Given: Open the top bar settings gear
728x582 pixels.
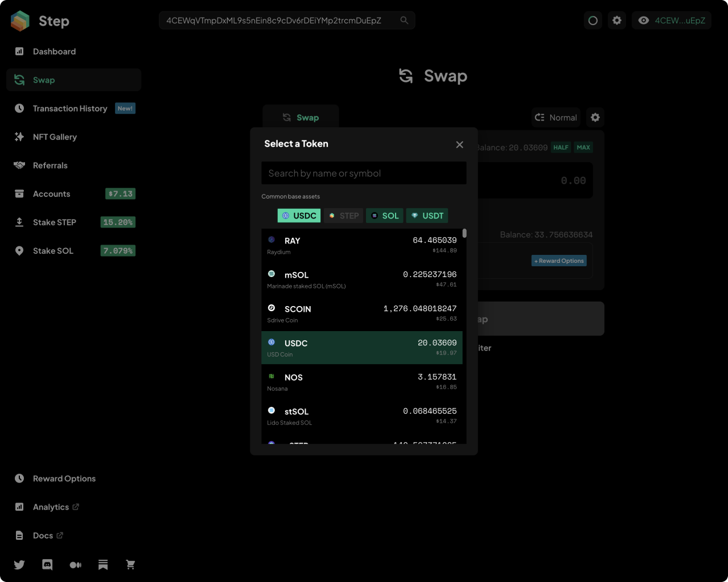Looking at the screenshot, I should point(617,20).
